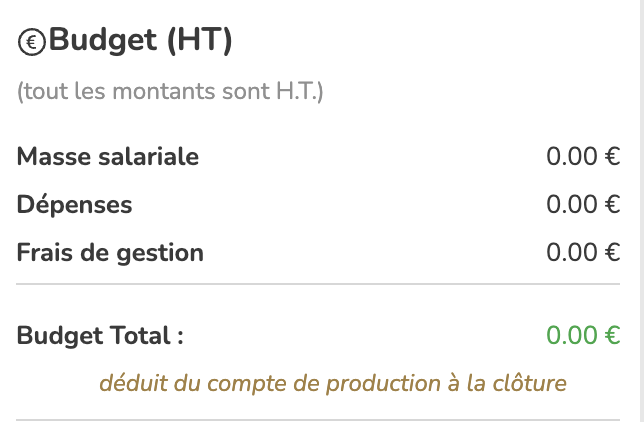Click the euro sign of the Dépenses amount
The height and width of the screenshot is (422, 644).
pos(613,205)
